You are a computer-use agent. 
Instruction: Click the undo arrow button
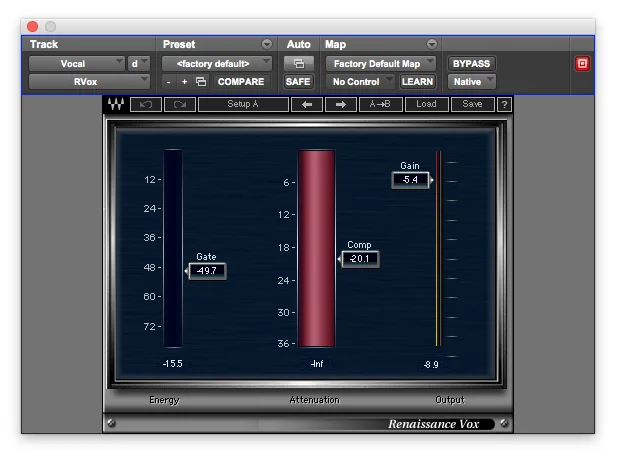coord(146,105)
